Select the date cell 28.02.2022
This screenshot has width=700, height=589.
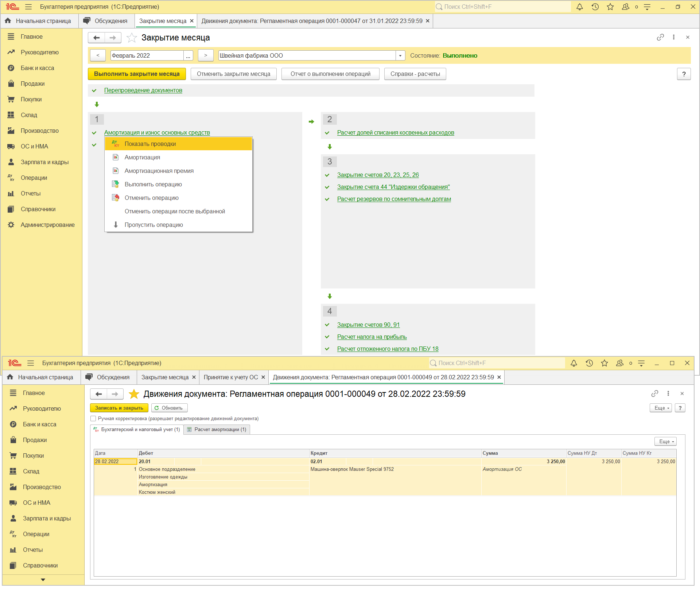coord(116,462)
